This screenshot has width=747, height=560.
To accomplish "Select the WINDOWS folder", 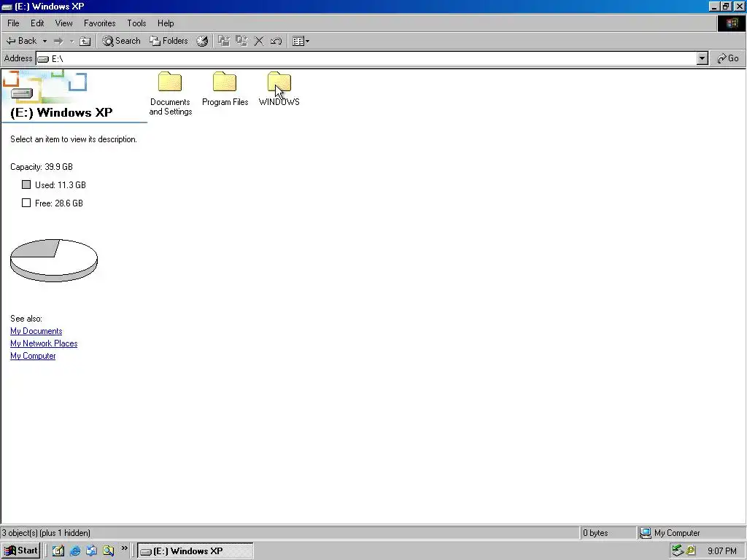I will [x=279, y=90].
